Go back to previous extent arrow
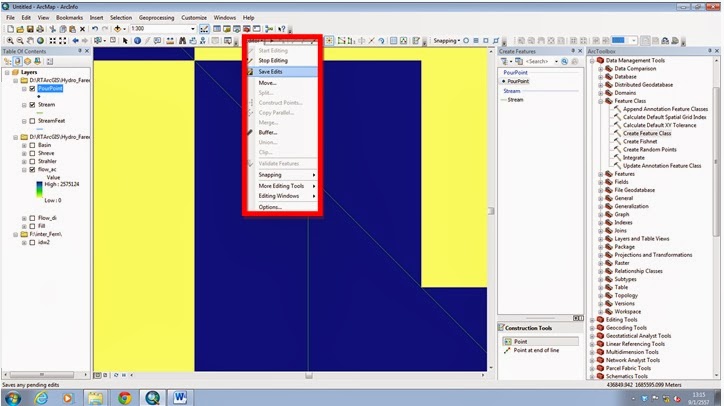Viewport: 724px width, 406px height. [x=75, y=41]
